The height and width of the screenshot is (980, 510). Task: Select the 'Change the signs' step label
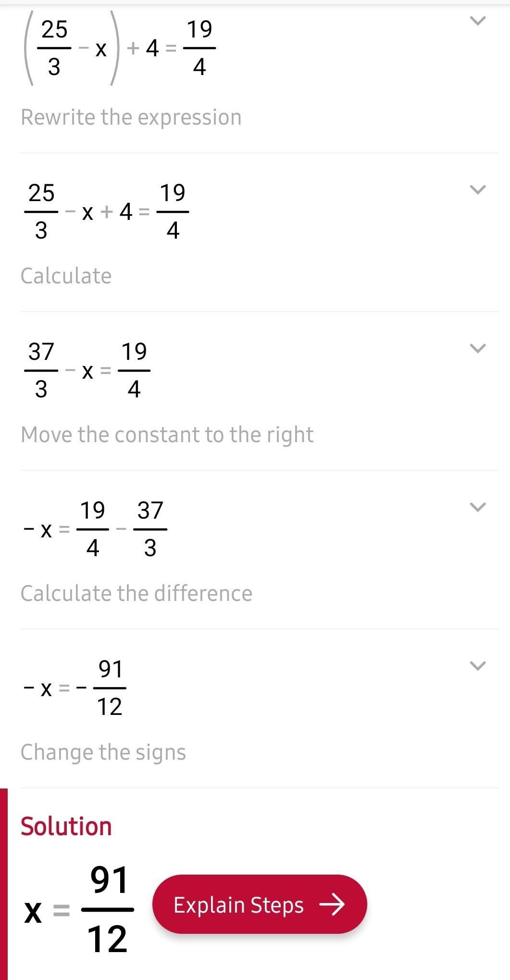pos(103,752)
